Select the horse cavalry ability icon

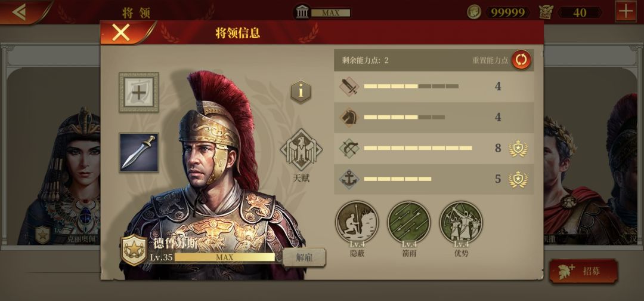(349, 118)
